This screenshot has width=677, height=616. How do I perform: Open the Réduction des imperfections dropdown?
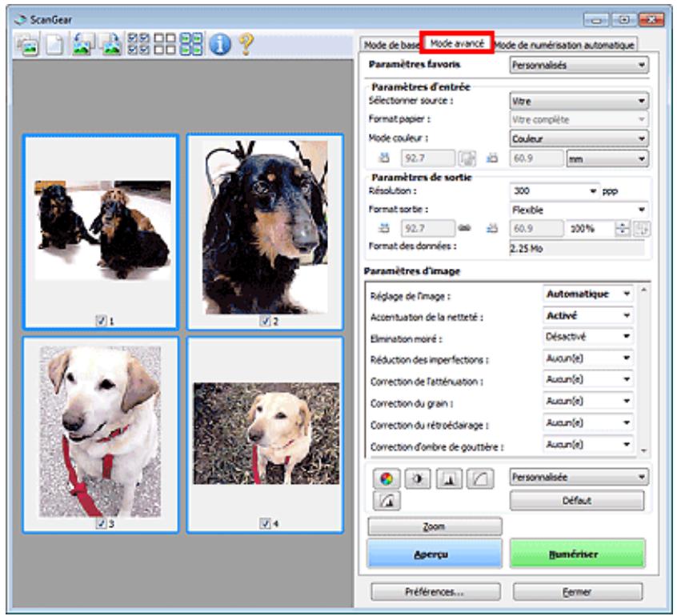[x=587, y=358]
